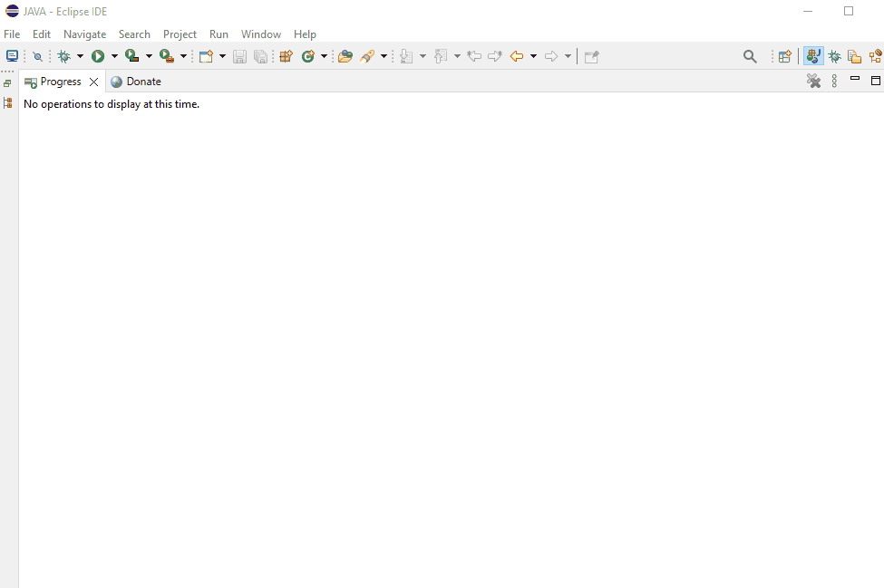Click the Debug bug icon in toolbar
Screen dimensions: 884x588
[x=63, y=56]
